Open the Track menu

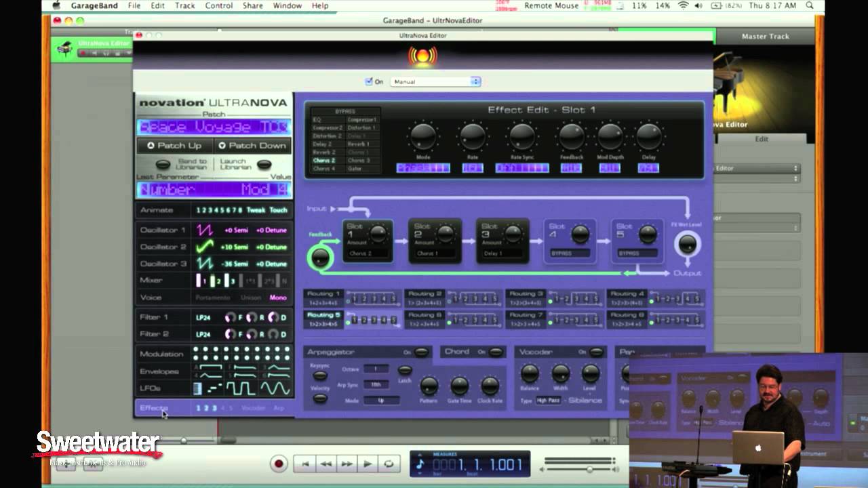point(184,5)
